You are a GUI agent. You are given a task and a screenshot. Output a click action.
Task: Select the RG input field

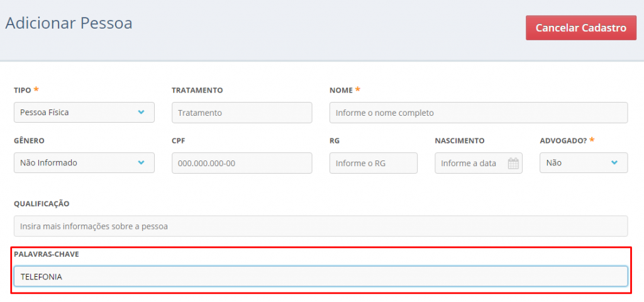(x=374, y=163)
